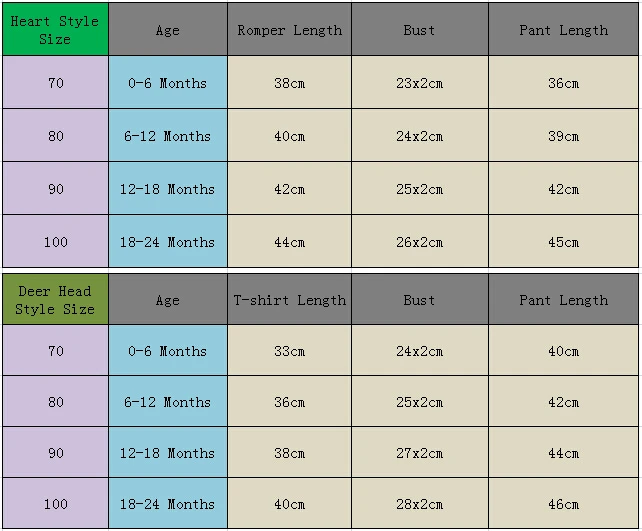Click the 25x2cm bust cell in Heart table

(x=420, y=188)
